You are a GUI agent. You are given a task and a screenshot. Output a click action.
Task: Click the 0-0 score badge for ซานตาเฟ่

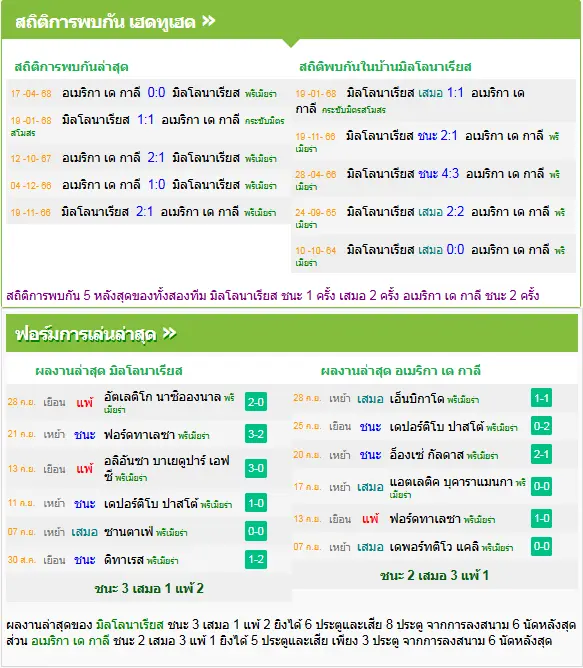pos(256,531)
